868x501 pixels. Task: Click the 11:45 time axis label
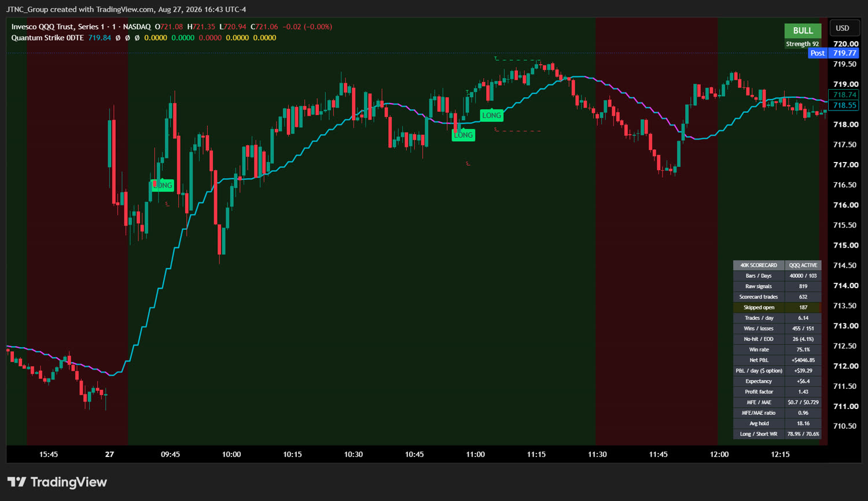[659, 454]
